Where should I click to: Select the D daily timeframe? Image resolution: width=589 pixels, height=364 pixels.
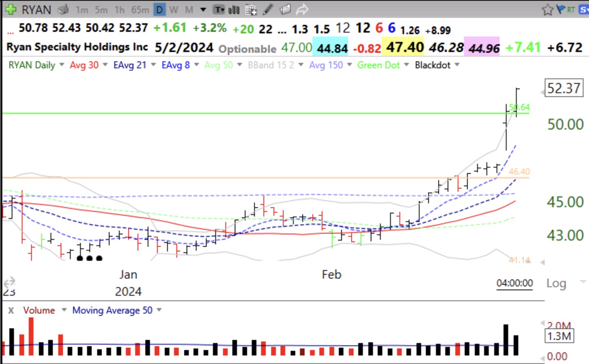point(159,10)
